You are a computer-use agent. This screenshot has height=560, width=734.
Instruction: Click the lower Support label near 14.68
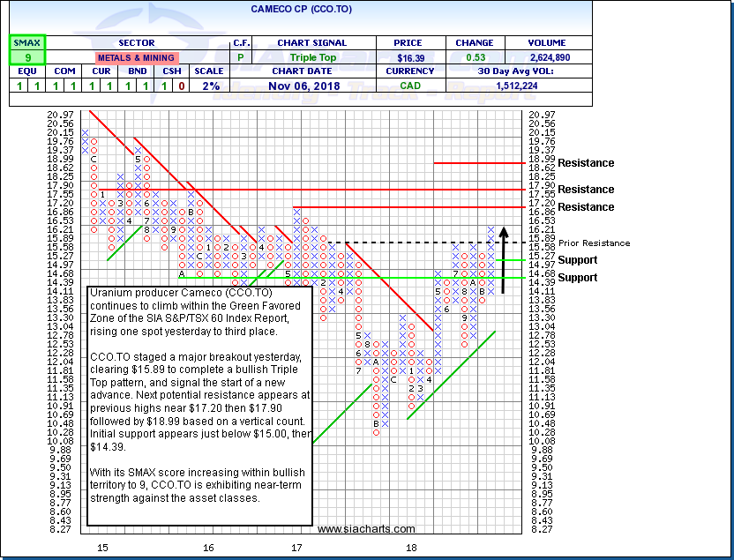tap(577, 278)
